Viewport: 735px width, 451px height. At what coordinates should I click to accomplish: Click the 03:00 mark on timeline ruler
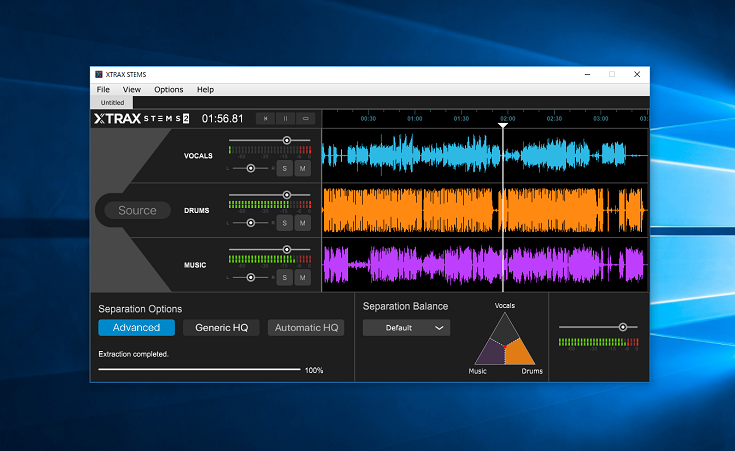[600, 119]
